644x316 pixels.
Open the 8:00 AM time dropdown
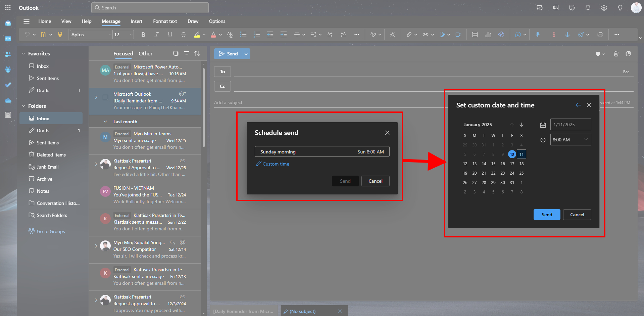click(x=571, y=140)
